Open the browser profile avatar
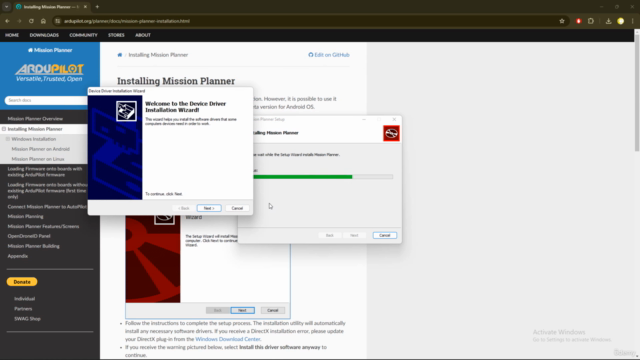 pyautogui.click(x=620, y=21)
